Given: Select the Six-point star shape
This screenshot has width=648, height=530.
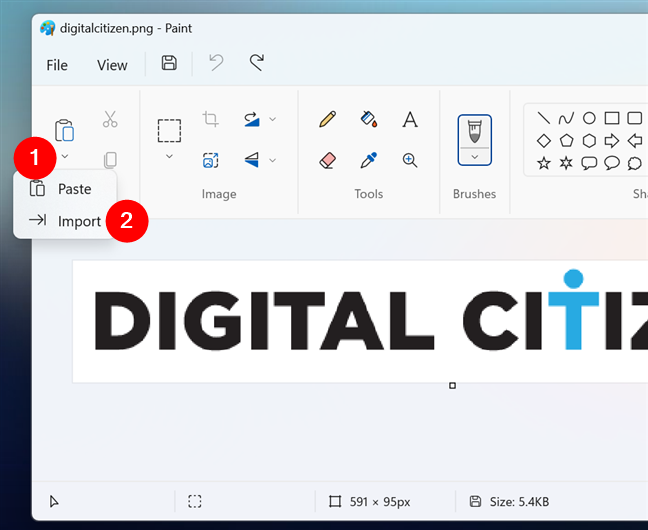Looking at the screenshot, I should (566, 163).
